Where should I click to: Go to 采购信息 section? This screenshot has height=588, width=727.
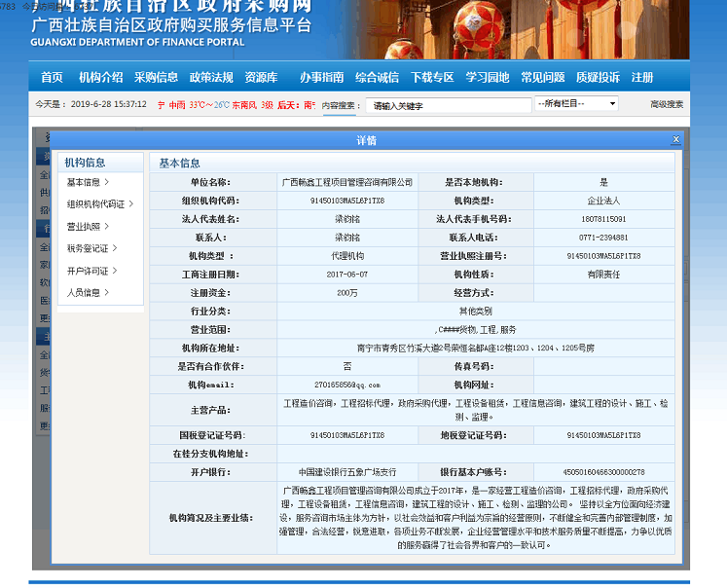point(156,78)
